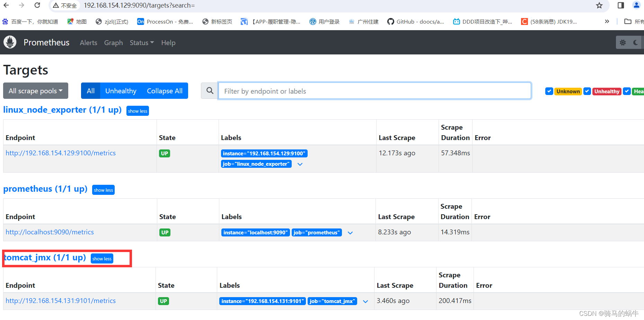
Task: Click the job="prometheus" label badge
Action: click(317, 233)
